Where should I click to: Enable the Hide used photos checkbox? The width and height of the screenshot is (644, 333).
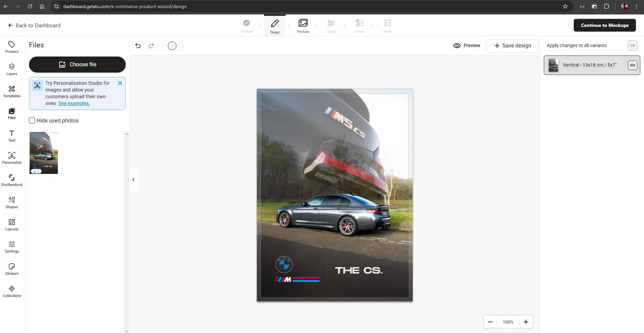pos(32,120)
